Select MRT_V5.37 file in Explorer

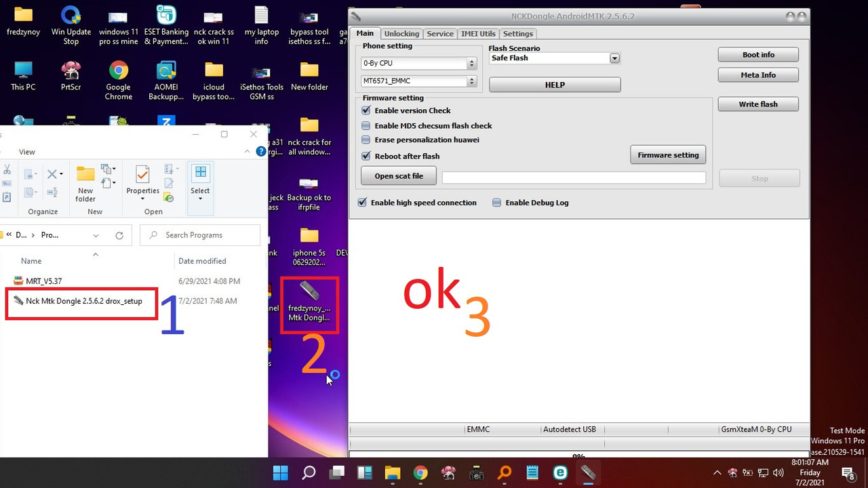point(44,281)
